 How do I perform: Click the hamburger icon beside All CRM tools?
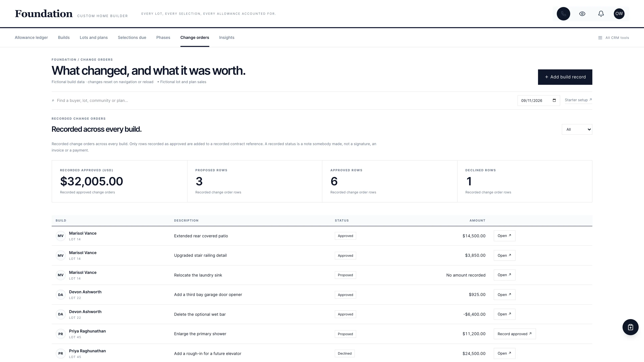[600, 38]
